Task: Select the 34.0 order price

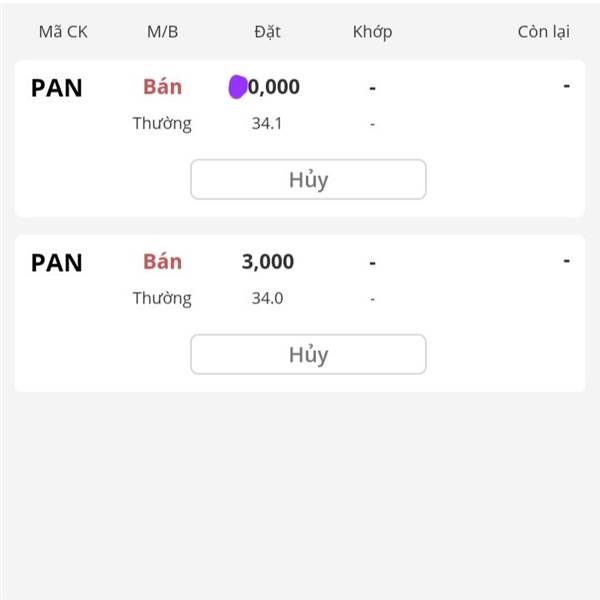Action: (x=267, y=298)
